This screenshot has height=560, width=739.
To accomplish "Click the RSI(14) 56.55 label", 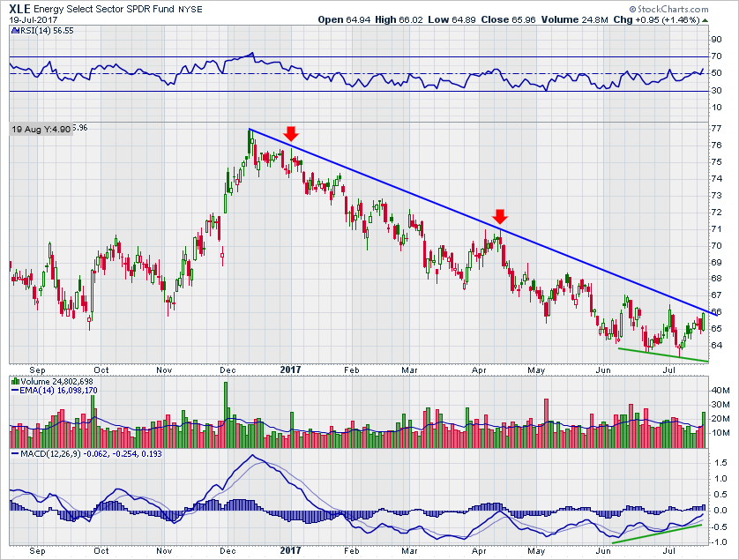I will tap(46, 31).
